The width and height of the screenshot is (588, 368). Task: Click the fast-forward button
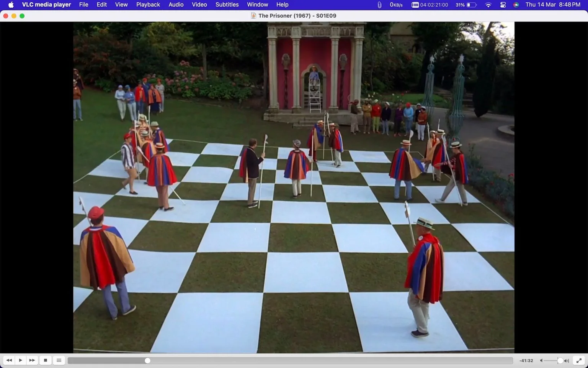32,360
